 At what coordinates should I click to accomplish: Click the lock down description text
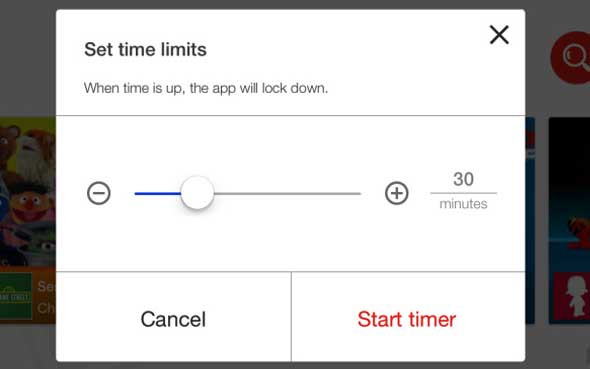206,88
